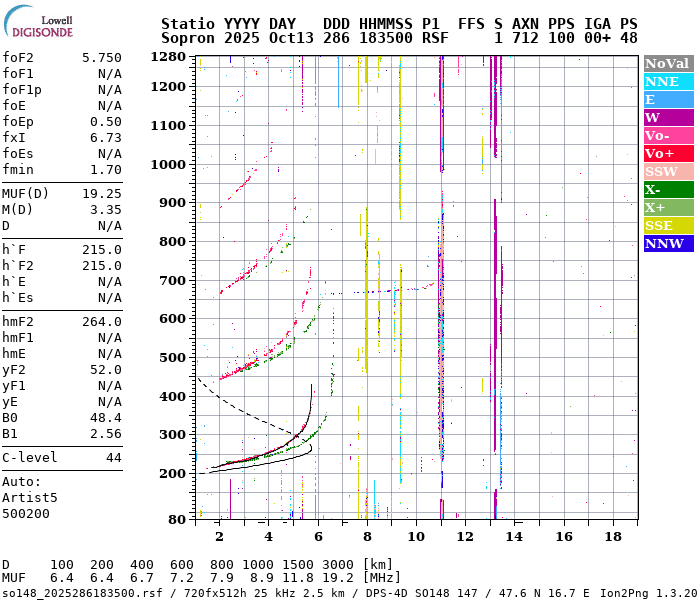The image size is (700, 600).
Task: Click the C-level value 44
Action: pos(113,458)
